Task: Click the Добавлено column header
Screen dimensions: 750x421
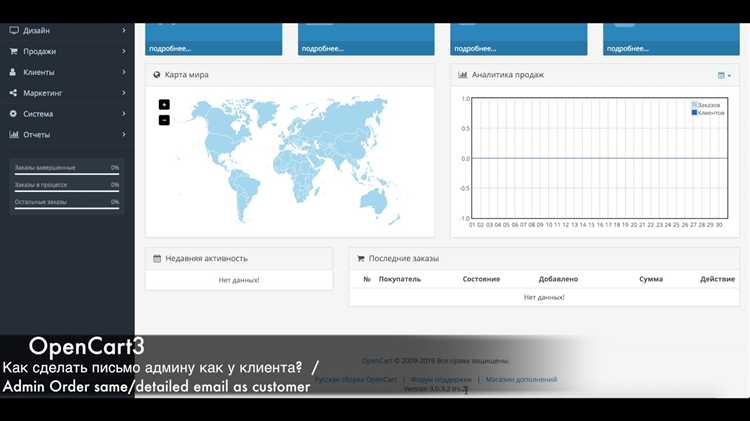Action: [558, 279]
